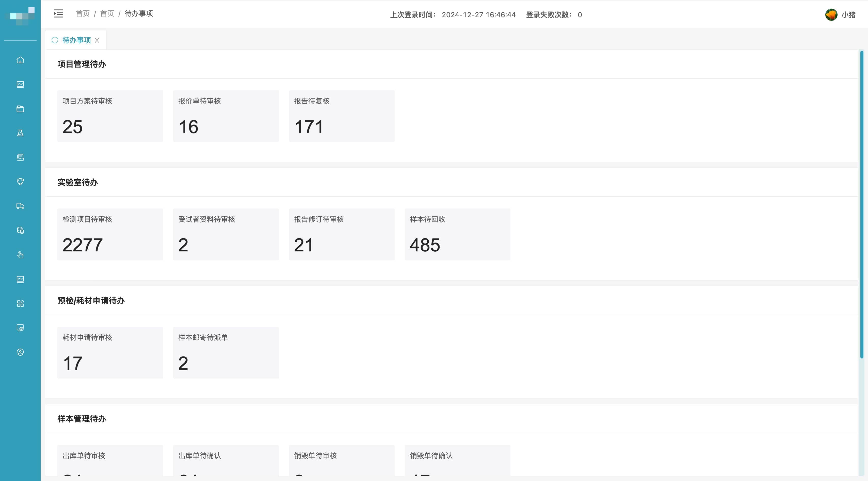This screenshot has width=868, height=481.
Task: Select the 待办事项 tab label
Action: pyautogui.click(x=76, y=40)
